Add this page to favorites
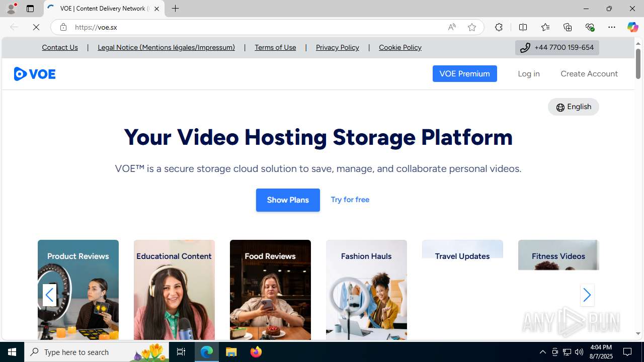The width and height of the screenshot is (644, 362). click(x=472, y=27)
